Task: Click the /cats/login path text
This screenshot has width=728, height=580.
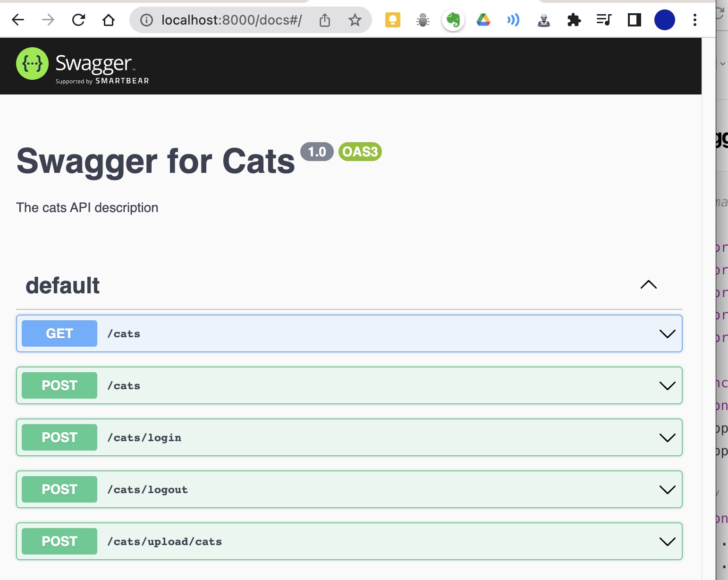Action: point(144,438)
